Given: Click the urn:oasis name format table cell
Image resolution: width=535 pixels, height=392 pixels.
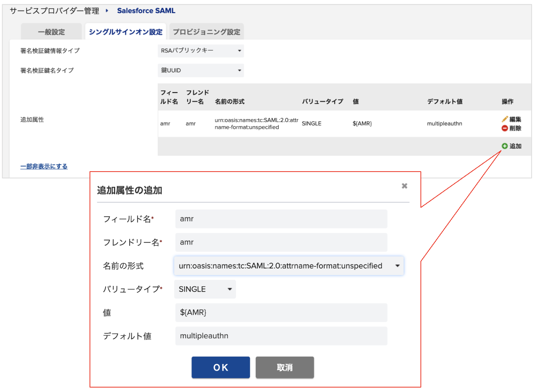Looking at the screenshot, I should tap(257, 124).
